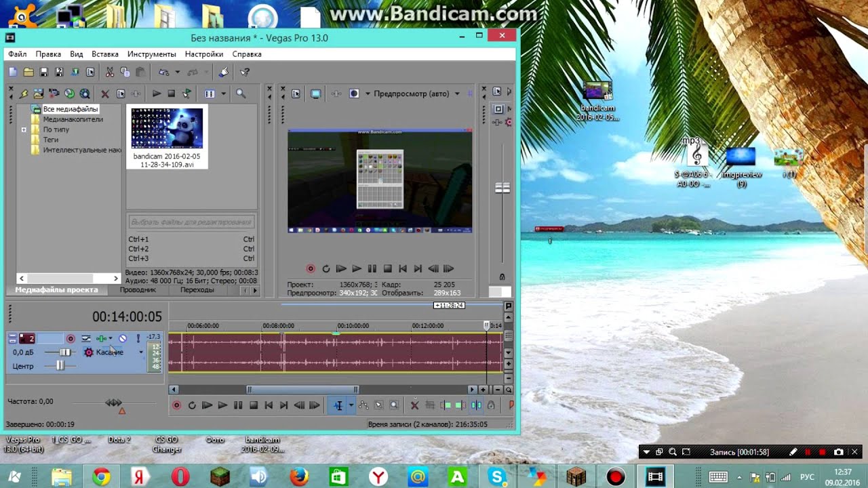Click the Get Media from Web globe icon
This screenshot has height=488, width=868.
(85, 94)
